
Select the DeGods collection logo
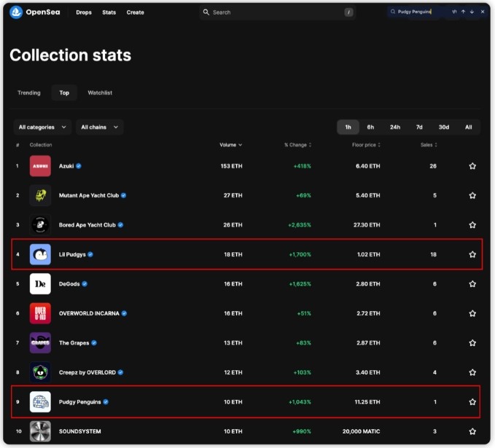tap(40, 283)
